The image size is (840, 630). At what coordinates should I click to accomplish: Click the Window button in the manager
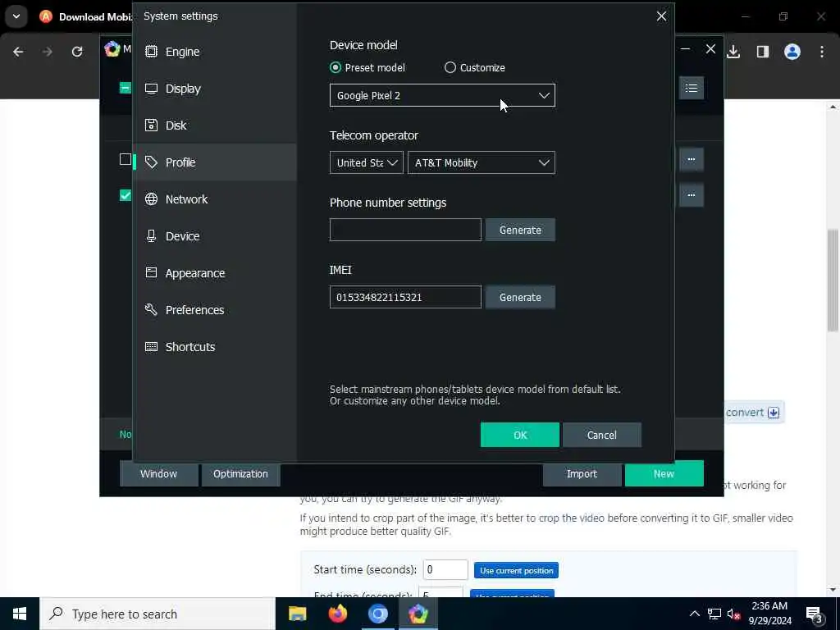(158, 474)
